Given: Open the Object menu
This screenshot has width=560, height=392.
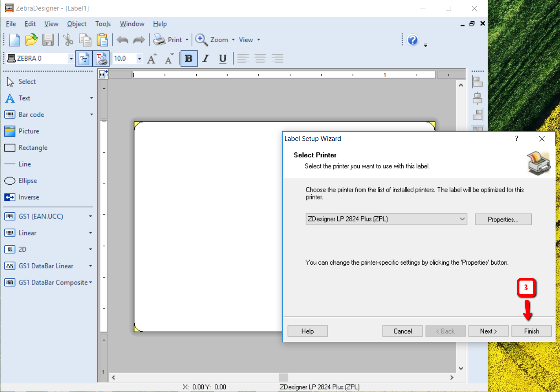Looking at the screenshot, I should [77, 24].
